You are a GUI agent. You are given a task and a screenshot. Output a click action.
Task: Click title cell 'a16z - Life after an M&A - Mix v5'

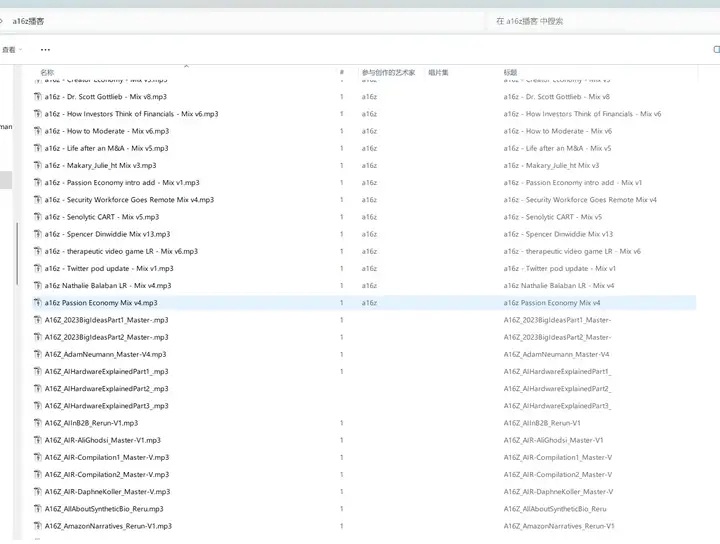point(557,148)
